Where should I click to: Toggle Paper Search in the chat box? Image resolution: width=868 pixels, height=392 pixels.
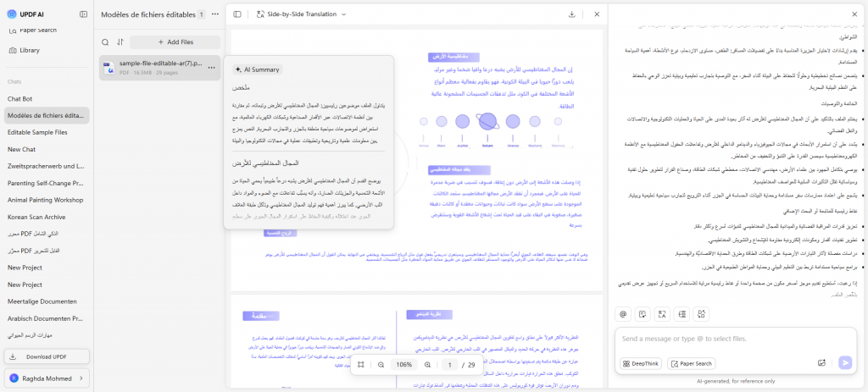[692, 363]
